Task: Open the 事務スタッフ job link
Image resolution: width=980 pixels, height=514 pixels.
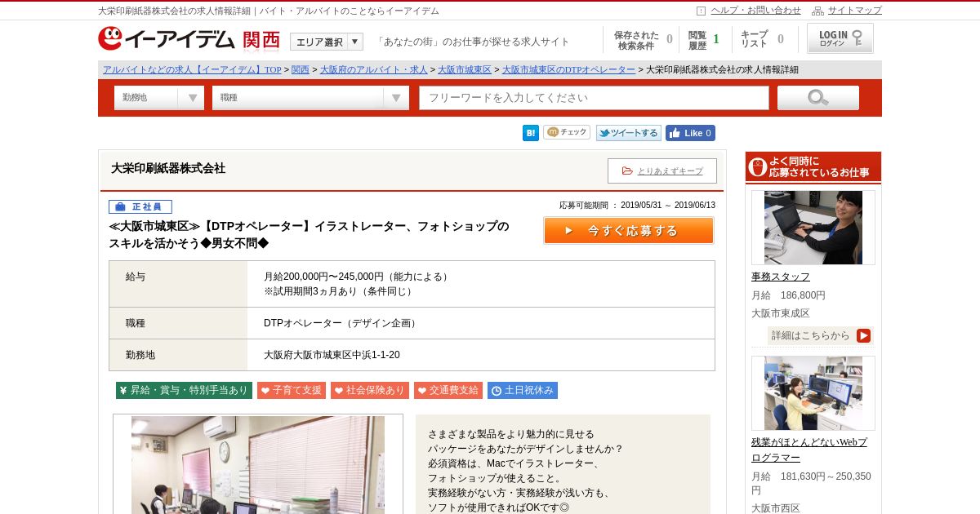Action: 781,277
